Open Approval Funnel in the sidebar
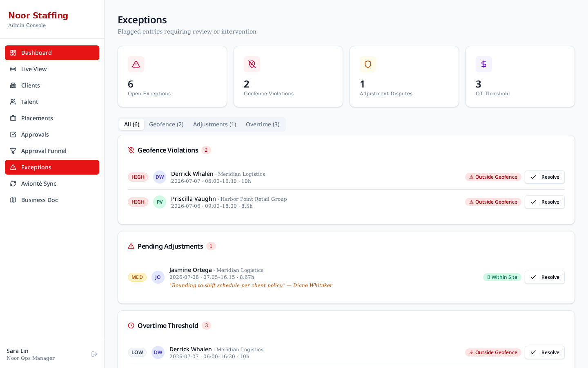588x368 pixels. 52,151
